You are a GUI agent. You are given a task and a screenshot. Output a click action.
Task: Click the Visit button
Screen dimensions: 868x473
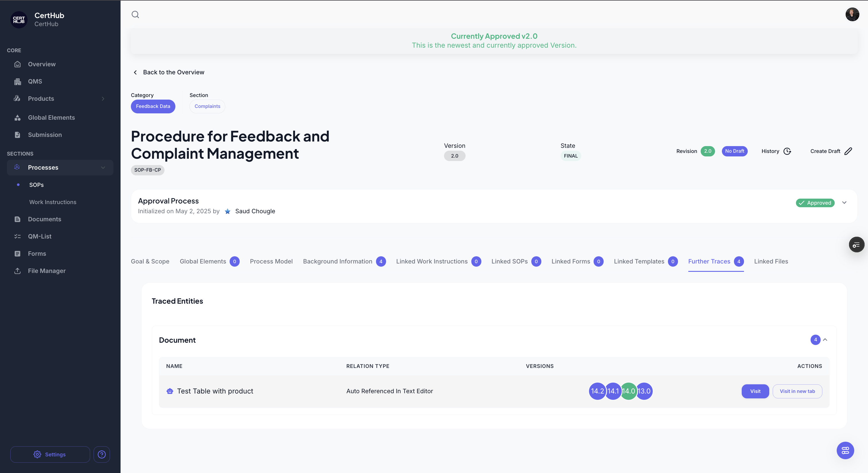[x=755, y=391]
